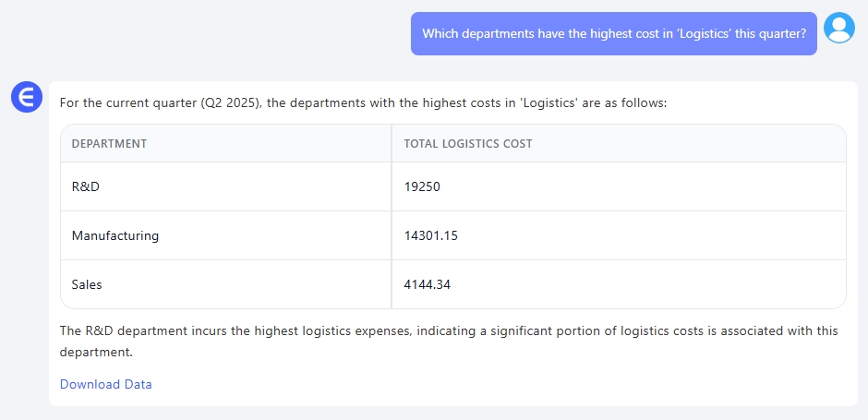
Task: Click the Download Data link
Action: click(105, 384)
